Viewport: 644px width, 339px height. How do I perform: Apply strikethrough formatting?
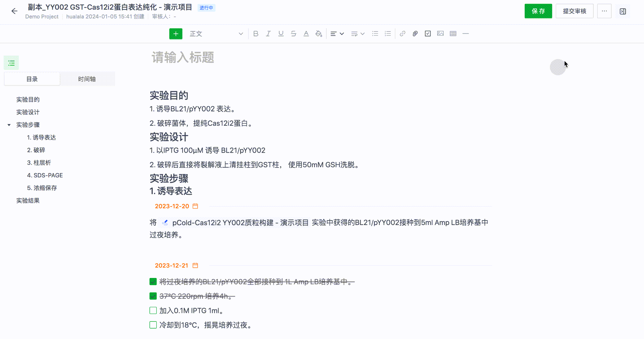pyautogui.click(x=293, y=34)
